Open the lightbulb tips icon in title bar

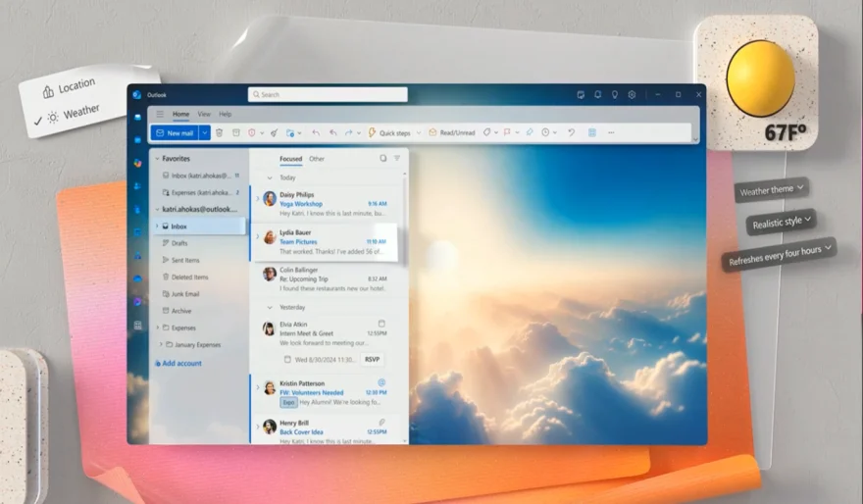615,95
